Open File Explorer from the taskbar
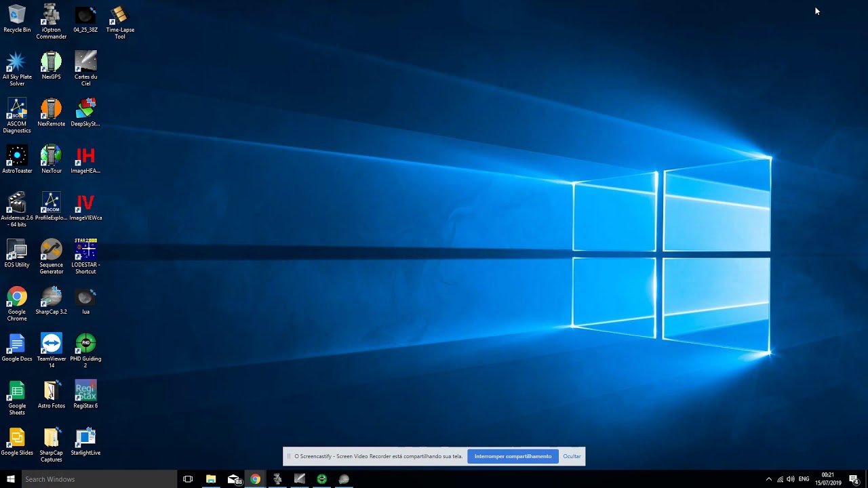Viewport: 868px width, 488px height. pos(211,479)
